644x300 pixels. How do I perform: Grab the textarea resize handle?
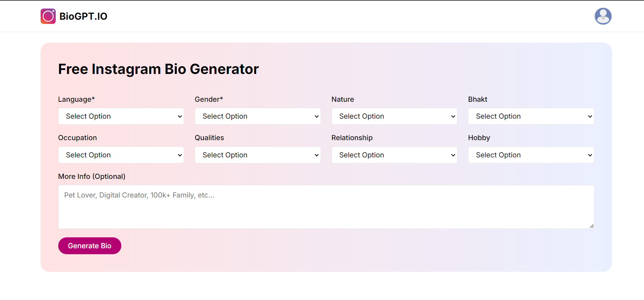point(591,226)
